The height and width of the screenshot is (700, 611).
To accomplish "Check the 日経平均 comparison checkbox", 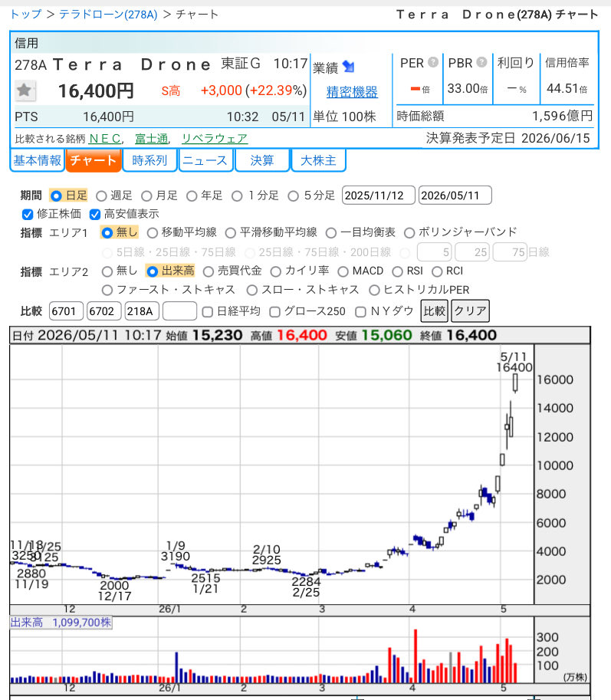I will [208, 311].
